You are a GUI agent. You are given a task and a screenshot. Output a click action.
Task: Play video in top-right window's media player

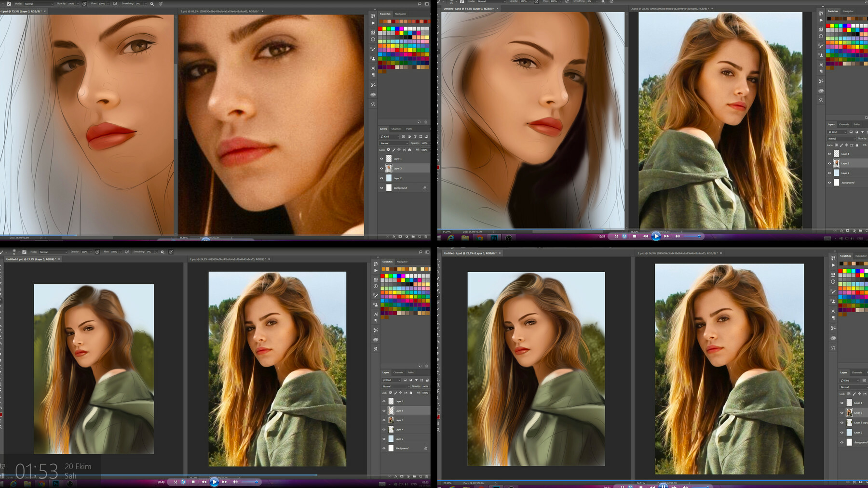(x=656, y=236)
